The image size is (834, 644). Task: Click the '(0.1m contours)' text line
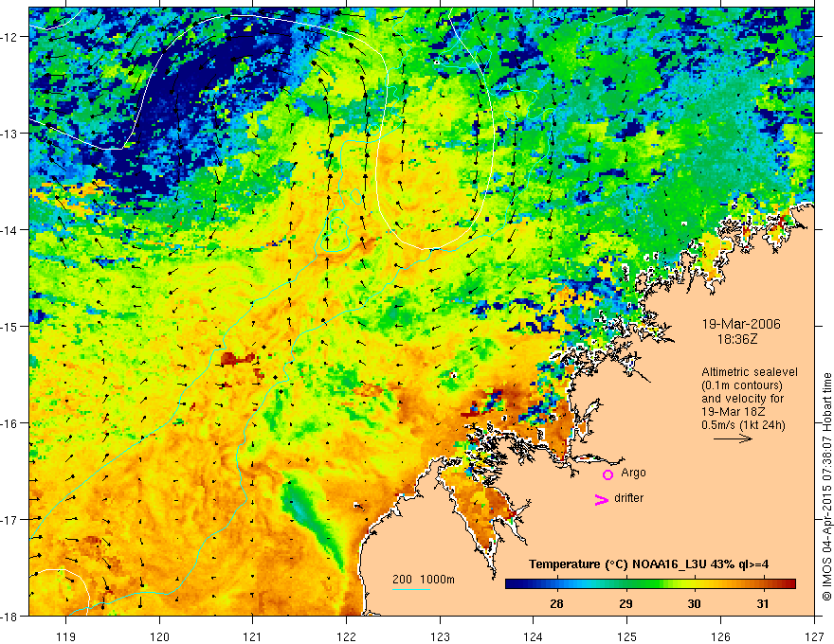(x=742, y=385)
